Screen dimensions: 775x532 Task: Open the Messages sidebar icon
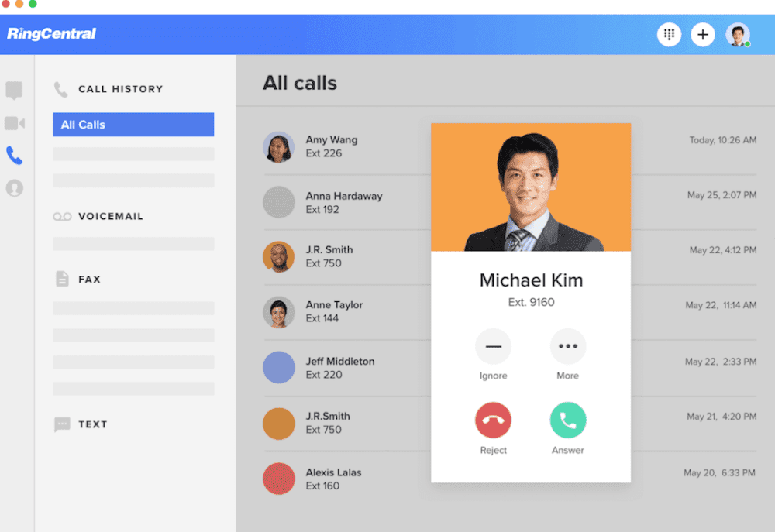tap(14, 91)
